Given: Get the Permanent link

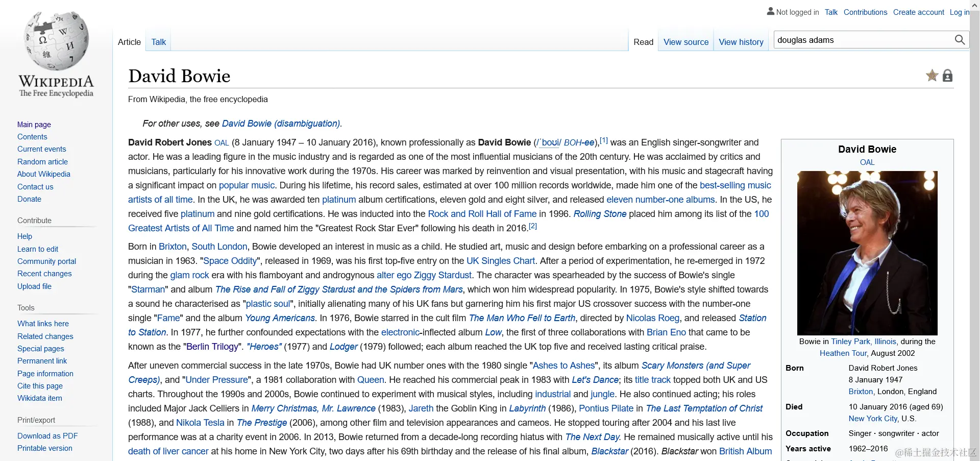Looking at the screenshot, I should pyautogui.click(x=42, y=361).
